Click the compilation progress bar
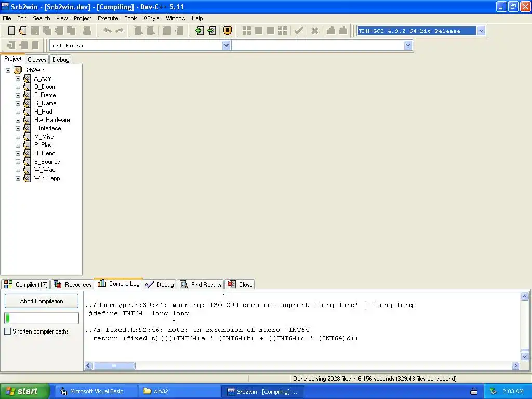Screen dimensions: 532x399 [42, 318]
